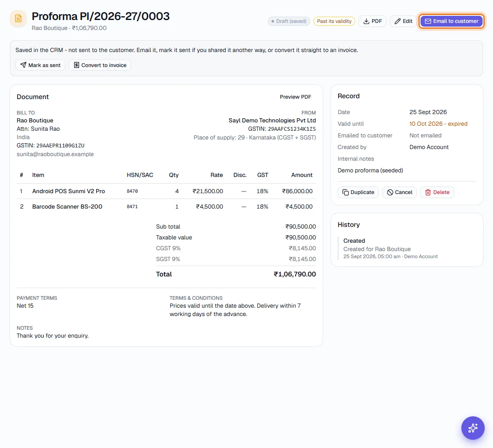Click the Email to customer button label

tap(456, 21)
